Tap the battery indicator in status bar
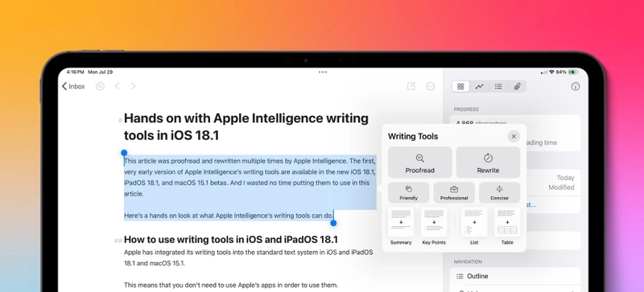The width and height of the screenshot is (644, 292). (572, 72)
